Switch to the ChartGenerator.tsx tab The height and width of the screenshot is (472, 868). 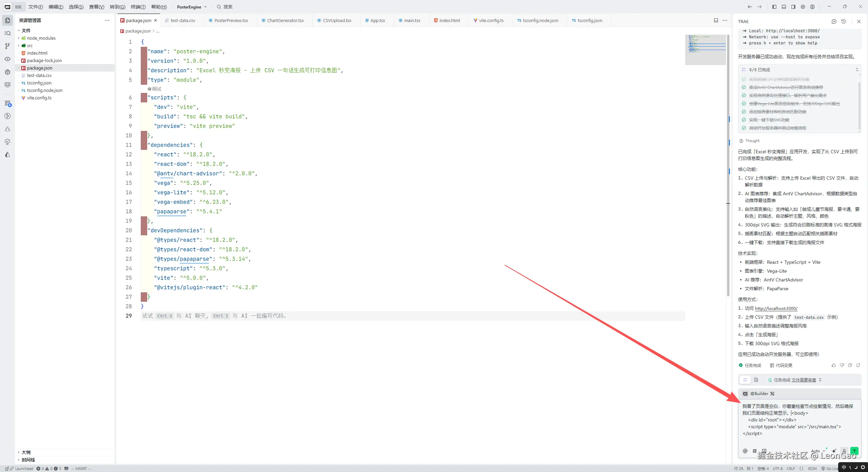[x=285, y=20]
